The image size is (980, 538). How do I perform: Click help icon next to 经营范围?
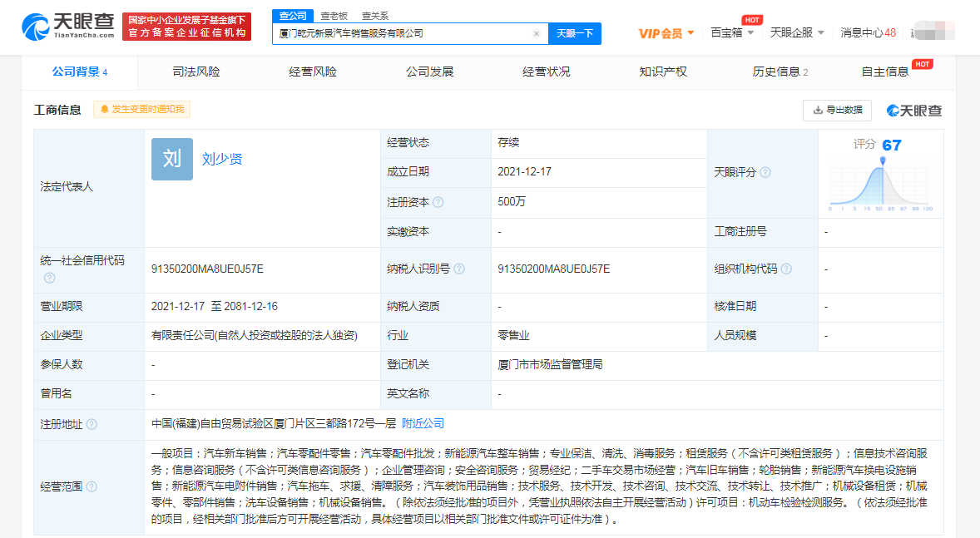click(92, 486)
